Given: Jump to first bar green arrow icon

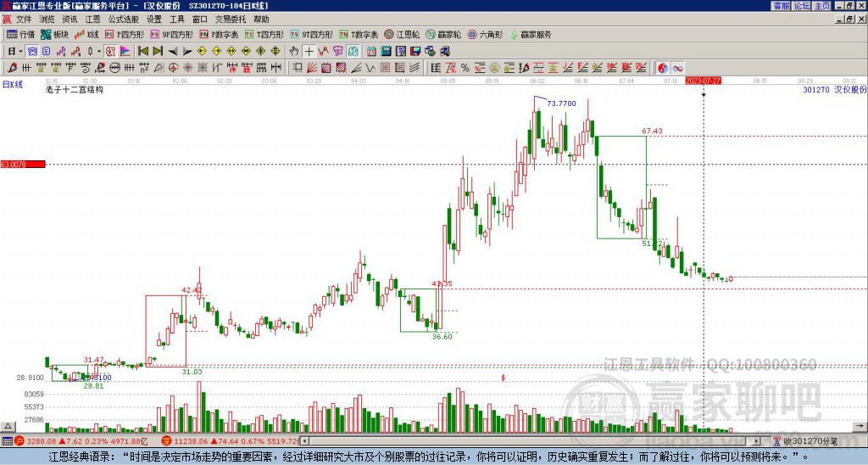Looking at the screenshot, I should (142, 52).
